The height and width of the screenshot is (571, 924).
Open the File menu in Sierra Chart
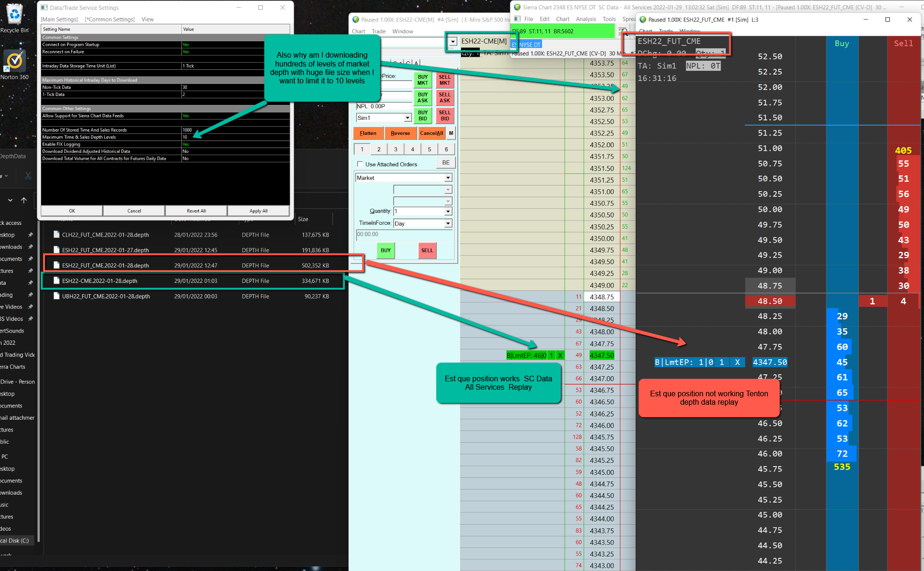[529, 19]
